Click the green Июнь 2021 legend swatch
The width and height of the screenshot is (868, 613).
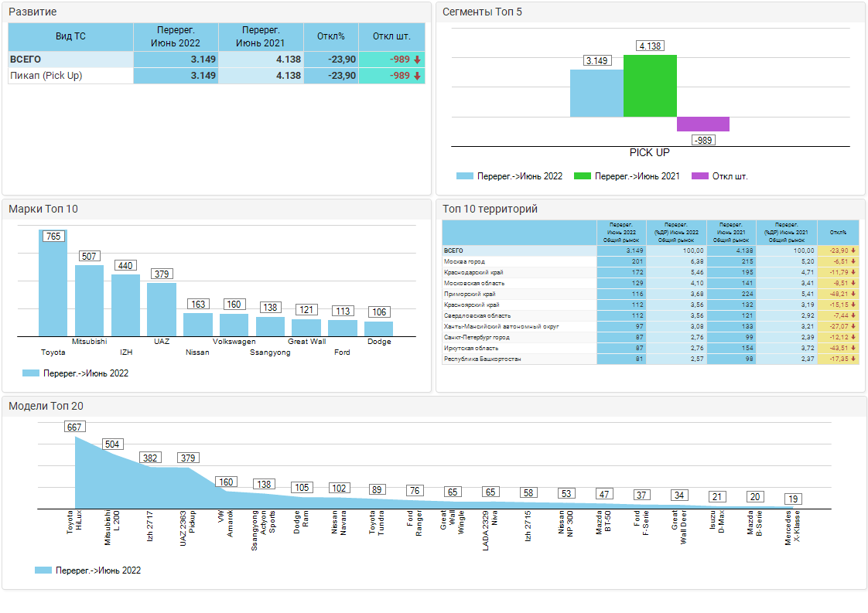coord(582,176)
